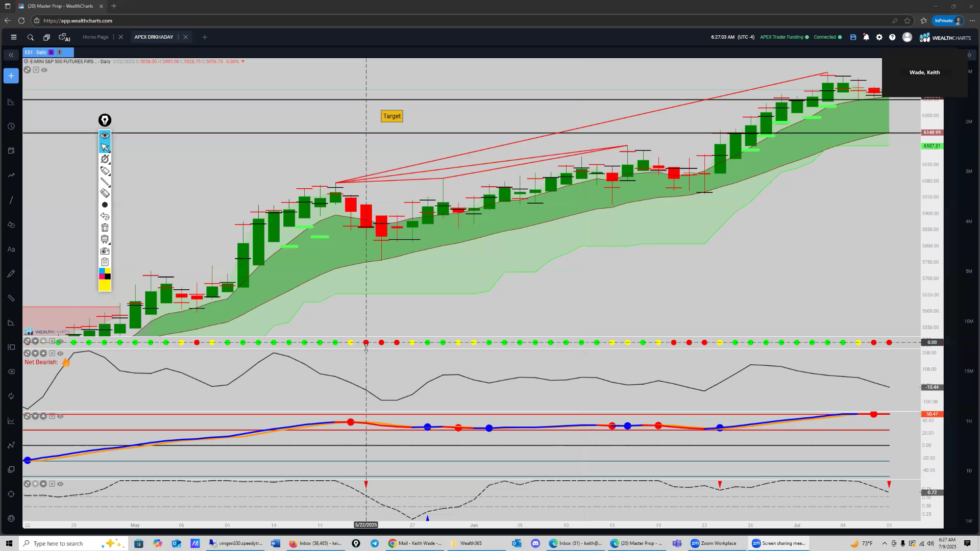
Task: Select the timer tool in the annotation toolbar
Action: (105, 159)
